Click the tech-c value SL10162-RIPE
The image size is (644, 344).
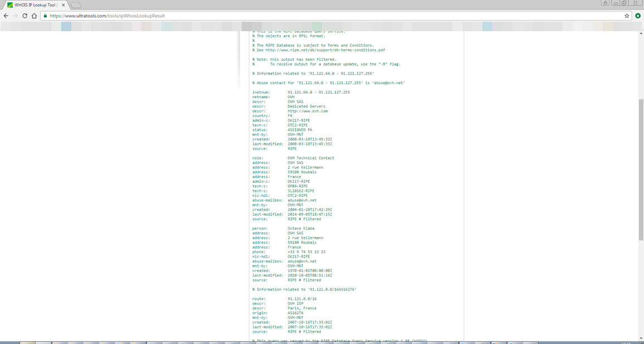point(302,191)
